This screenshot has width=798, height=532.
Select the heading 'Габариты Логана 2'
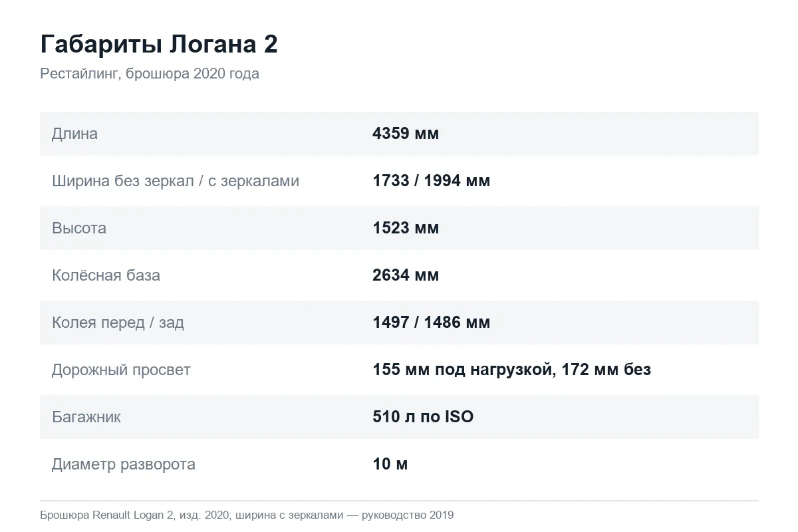pos(159,45)
